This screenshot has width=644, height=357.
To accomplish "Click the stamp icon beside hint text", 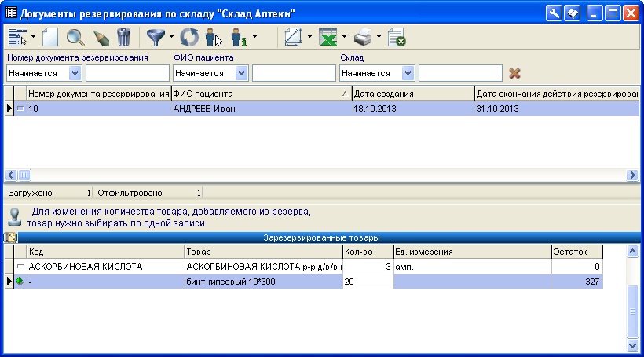I will click(x=16, y=218).
